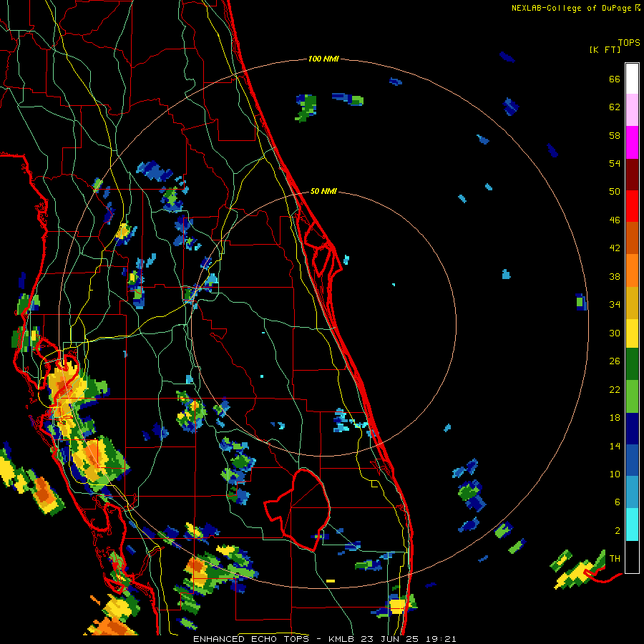Viewport: 644px width, 644px height.
Task: Select the light pink legend swatch
Action: (632, 110)
